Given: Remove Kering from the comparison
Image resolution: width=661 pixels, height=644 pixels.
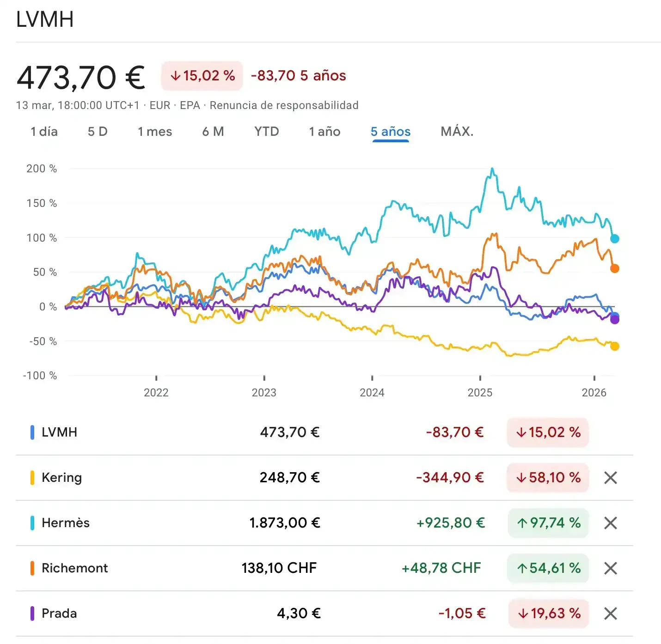Looking at the screenshot, I should coord(610,478).
